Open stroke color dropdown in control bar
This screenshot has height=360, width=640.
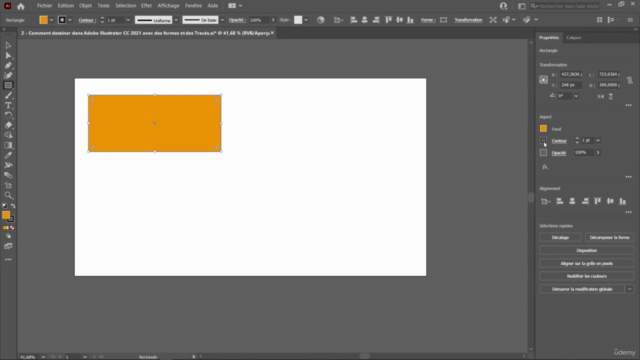70,20
